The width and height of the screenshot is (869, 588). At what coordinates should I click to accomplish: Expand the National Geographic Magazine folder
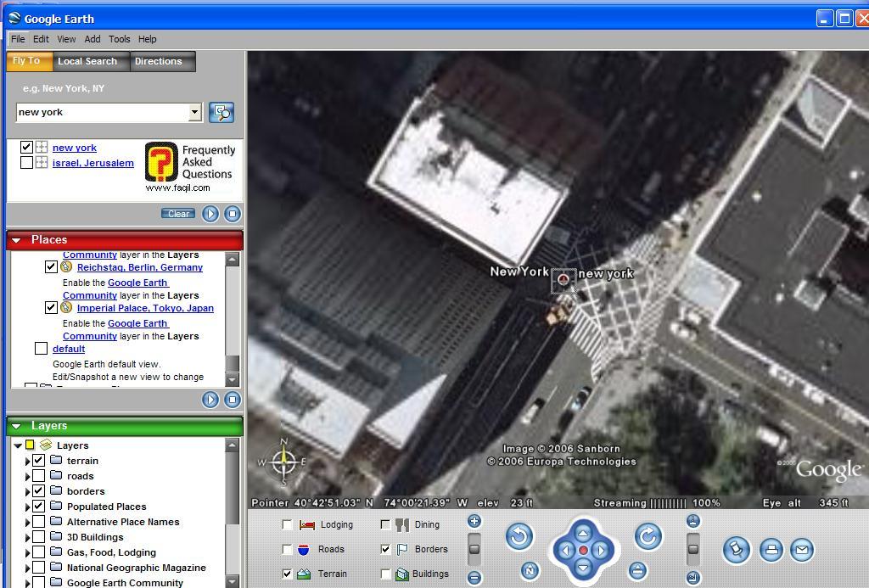pos(27,568)
